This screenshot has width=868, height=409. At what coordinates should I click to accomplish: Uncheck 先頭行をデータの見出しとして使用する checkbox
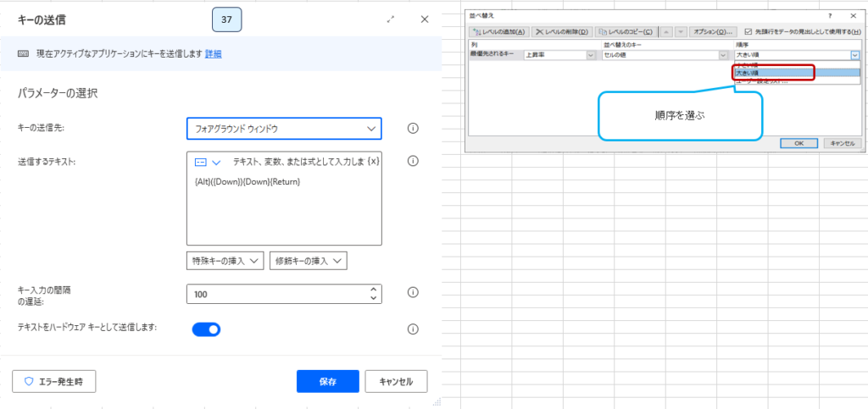point(748,31)
